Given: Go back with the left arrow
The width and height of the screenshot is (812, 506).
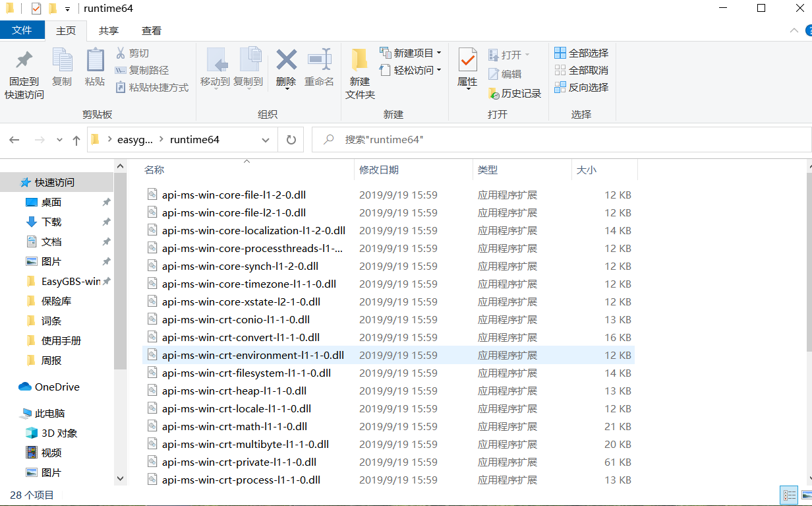Looking at the screenshot, I should (x=14, y=140).
